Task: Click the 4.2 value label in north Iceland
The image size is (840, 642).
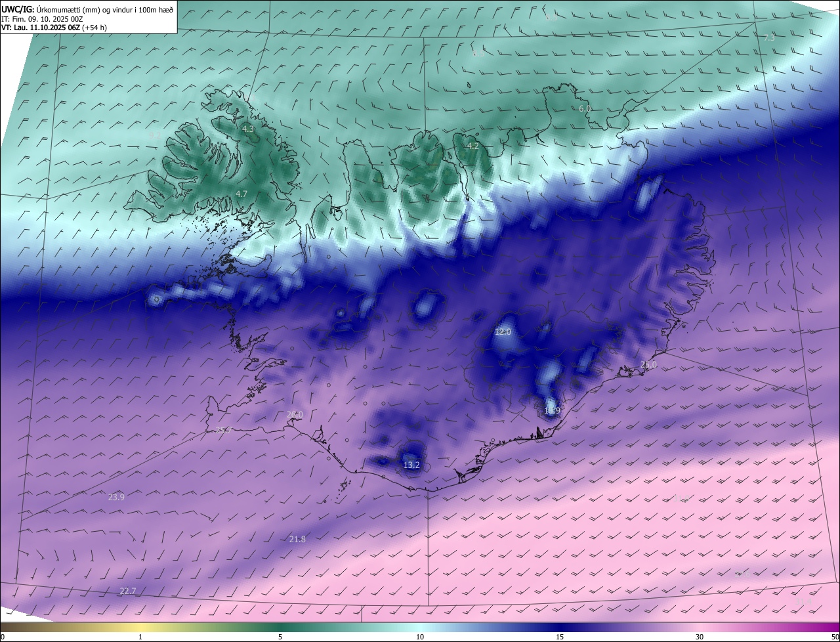Action: click(473, 146)
